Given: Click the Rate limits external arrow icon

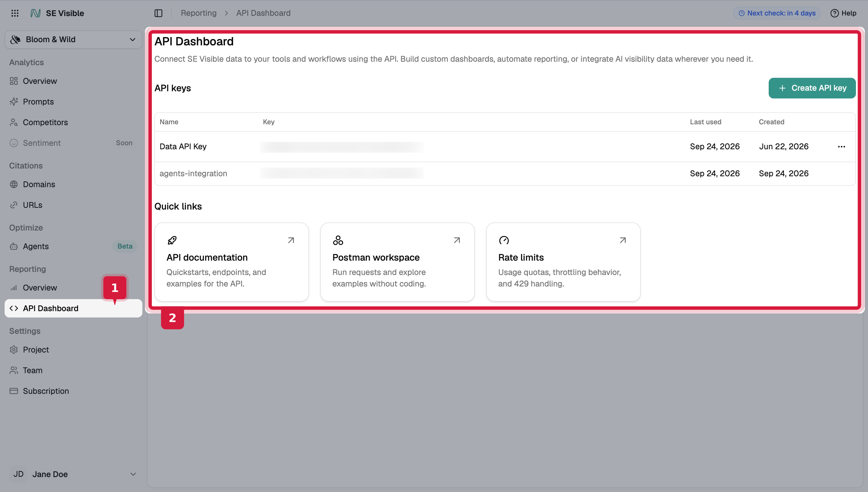Looking at the screenshot, I should tap(623, 240).
